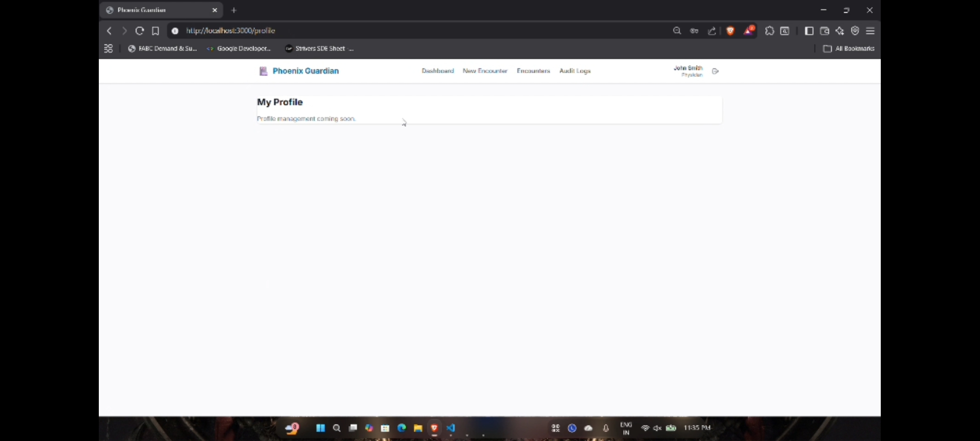Click the zoom out magnifier icon
This screenshot has height=441, width=980.
[677, 31]
